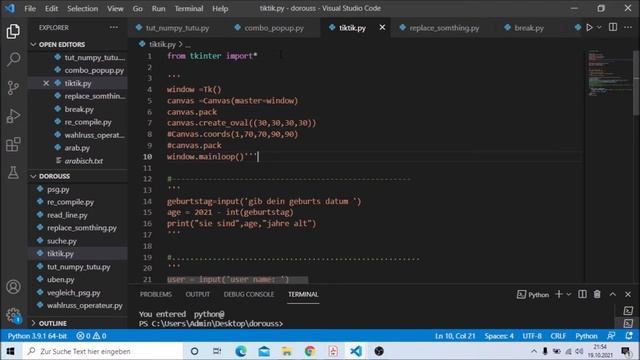Open Microsoft Edge from taskbar

click(x=241, y=351)
